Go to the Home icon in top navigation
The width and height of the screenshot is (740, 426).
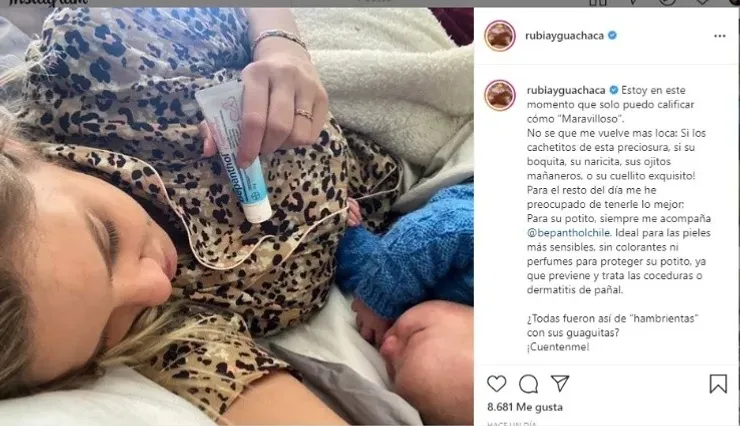click(597, 2)
